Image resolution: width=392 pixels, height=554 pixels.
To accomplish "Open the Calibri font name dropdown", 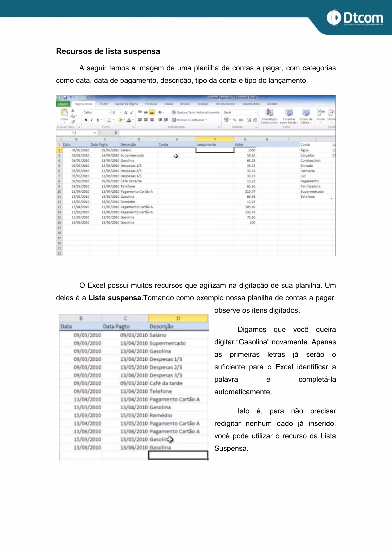I will coord(110,112).
